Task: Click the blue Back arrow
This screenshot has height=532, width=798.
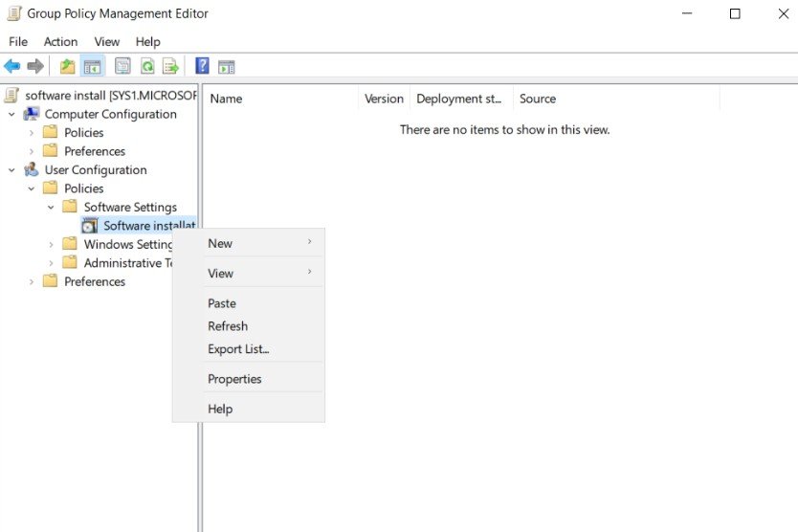Action: point(12,66)
